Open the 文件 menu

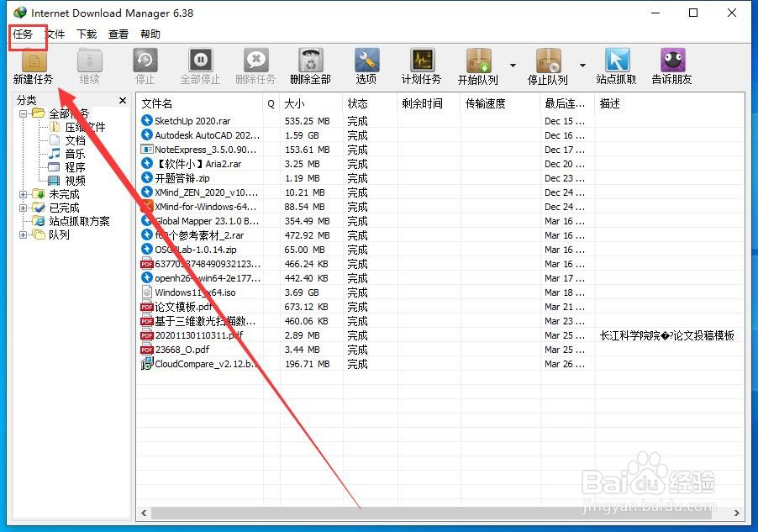[x=55, y=34]
